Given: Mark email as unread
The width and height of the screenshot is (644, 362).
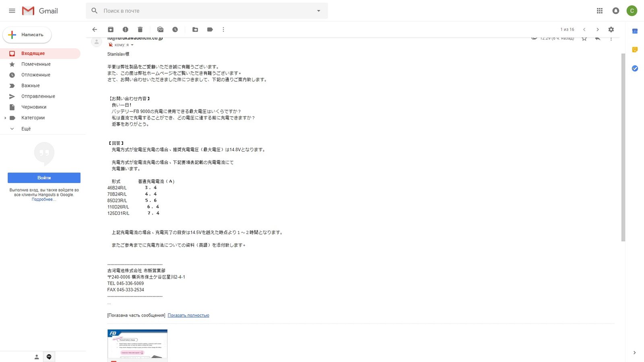Looking at the screenshot, I should click(160, 29).
